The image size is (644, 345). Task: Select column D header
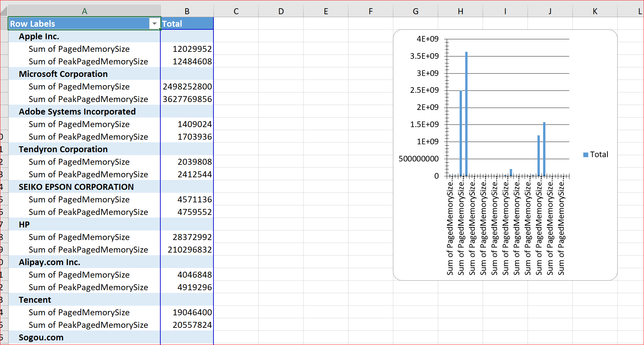coord(281,11)
